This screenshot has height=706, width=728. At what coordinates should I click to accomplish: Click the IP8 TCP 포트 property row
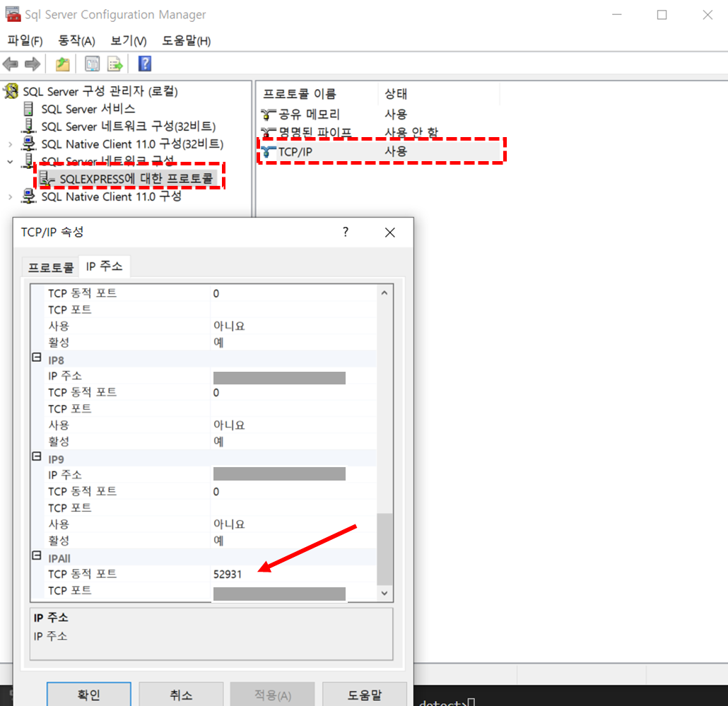(211, 409)
